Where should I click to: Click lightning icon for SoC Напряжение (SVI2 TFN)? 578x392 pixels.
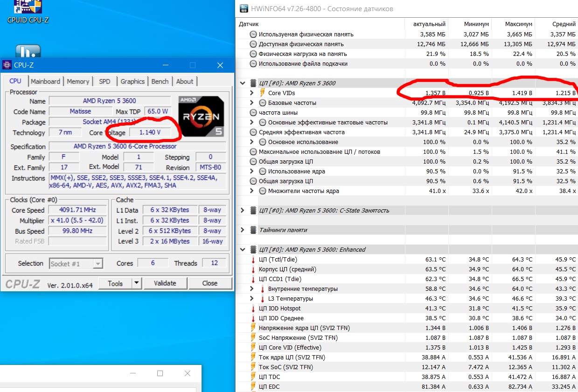pos(253,337)
